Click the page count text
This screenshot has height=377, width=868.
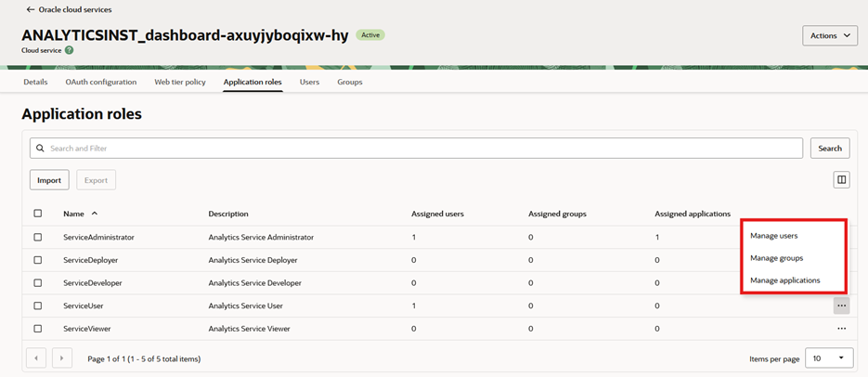point(144,358)
